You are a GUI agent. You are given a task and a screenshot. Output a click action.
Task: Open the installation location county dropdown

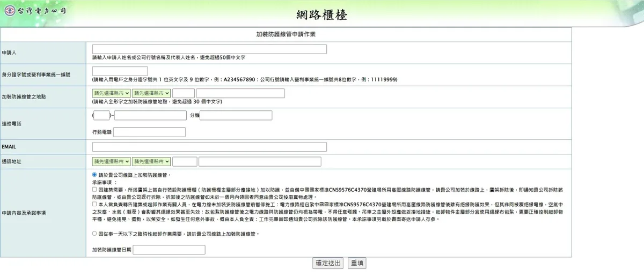point(112,93)
